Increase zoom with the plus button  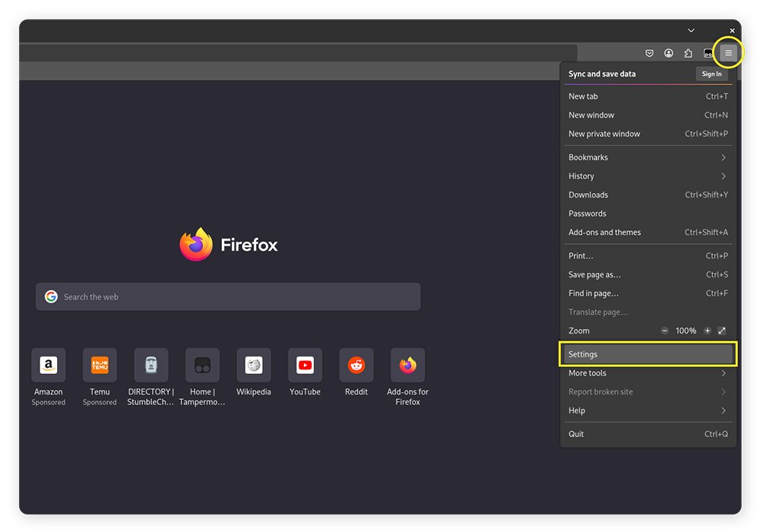707,331
